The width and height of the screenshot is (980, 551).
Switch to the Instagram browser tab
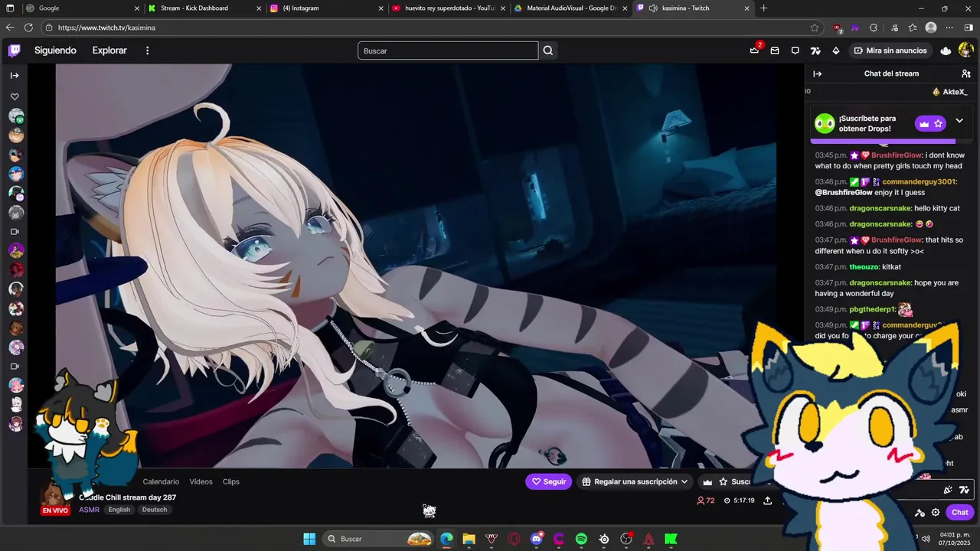click(325, 8)
